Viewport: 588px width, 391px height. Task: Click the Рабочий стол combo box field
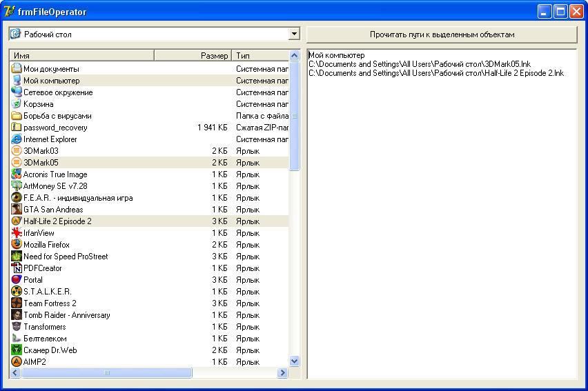click(x=154, y=34)
